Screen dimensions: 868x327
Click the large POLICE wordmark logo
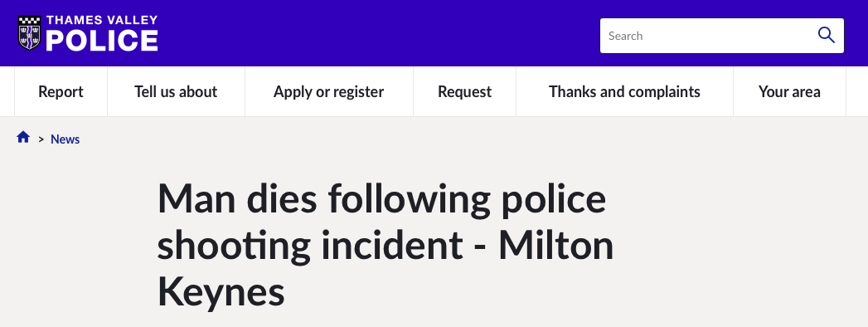point(102,41)
